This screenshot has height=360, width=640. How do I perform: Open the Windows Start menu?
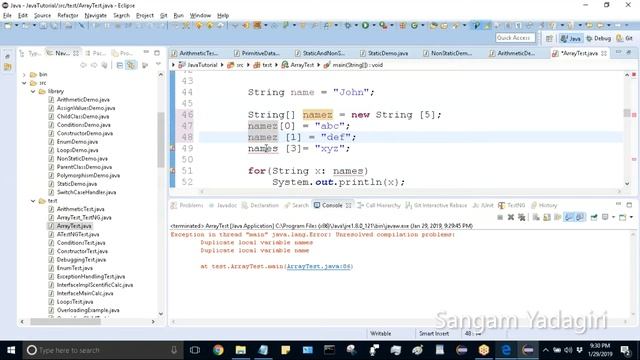point(11,350)
